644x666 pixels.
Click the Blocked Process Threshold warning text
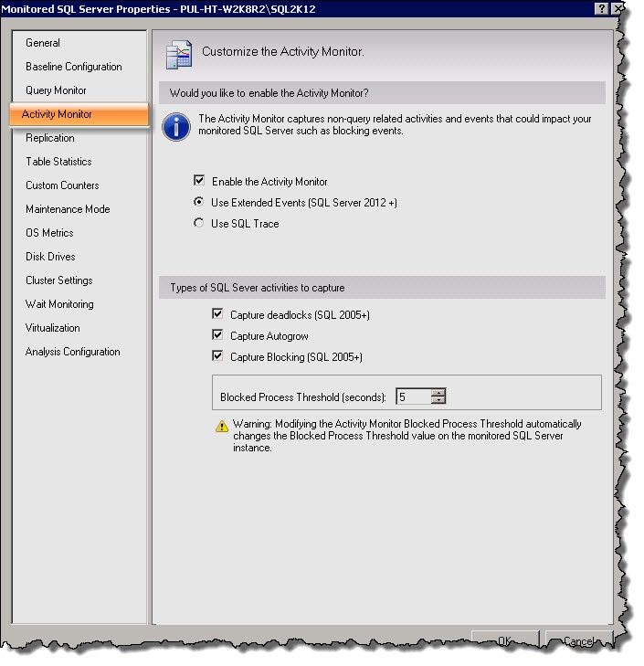click(407, 436)
